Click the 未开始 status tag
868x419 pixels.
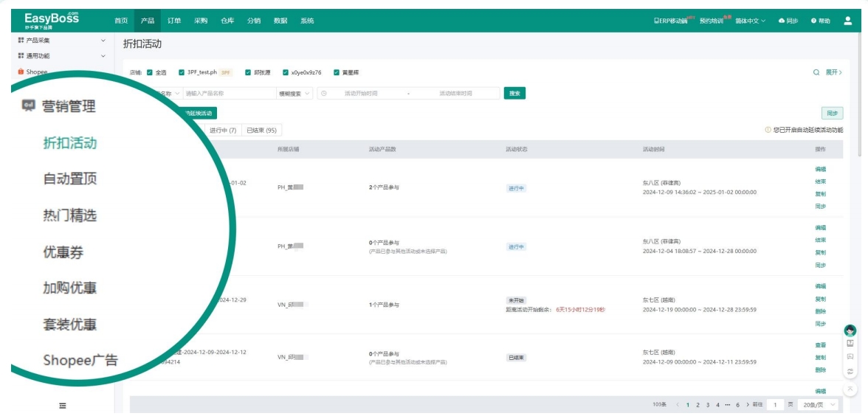(x=516, y=300)
